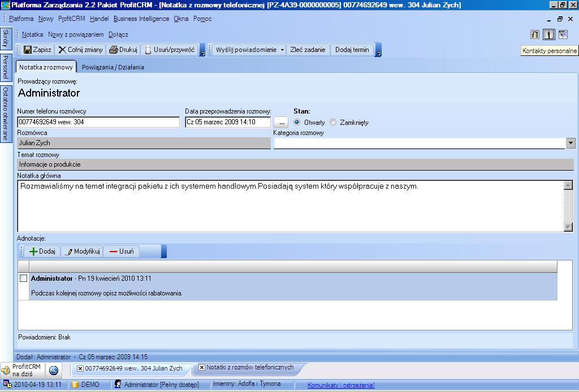Switch to Powiązania / Działania tab
The width and height of the screenshot is (579, 392).
point(113,67)
